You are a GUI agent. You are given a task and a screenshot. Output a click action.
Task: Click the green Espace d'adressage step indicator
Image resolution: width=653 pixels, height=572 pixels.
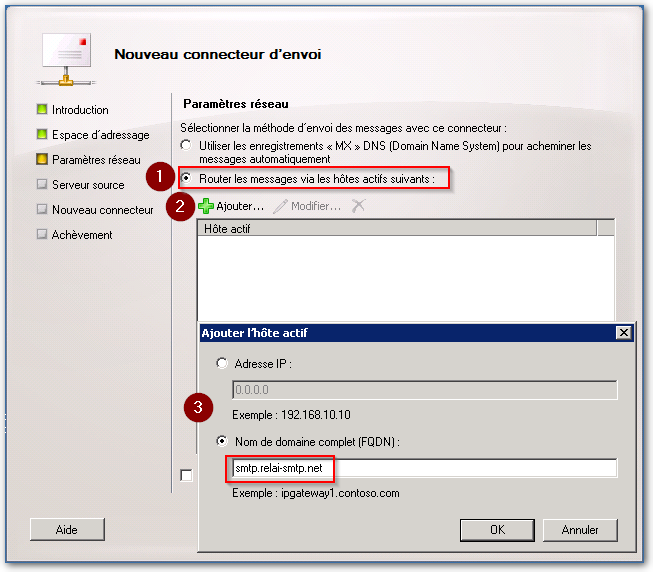coord(42,134)
